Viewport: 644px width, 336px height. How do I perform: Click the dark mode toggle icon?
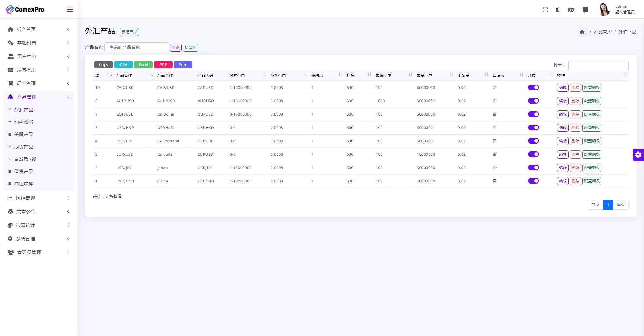point(558,9)
